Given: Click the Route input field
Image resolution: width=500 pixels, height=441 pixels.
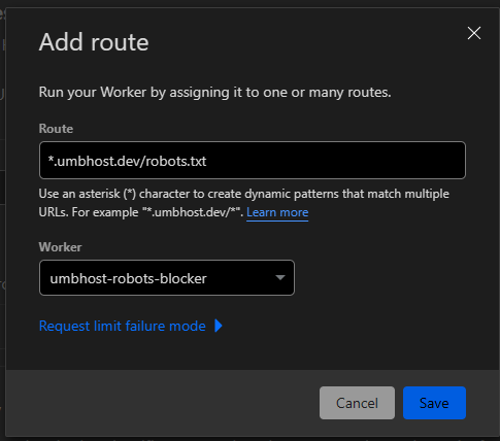Looking at the screenshot, I should (252, 160).
